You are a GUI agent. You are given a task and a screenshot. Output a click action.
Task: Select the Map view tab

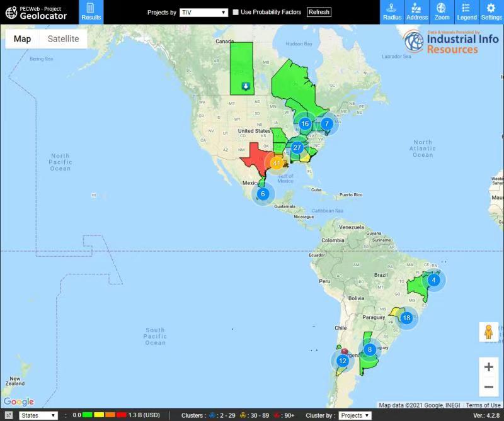pyautogui.click(x=23, y=39)
